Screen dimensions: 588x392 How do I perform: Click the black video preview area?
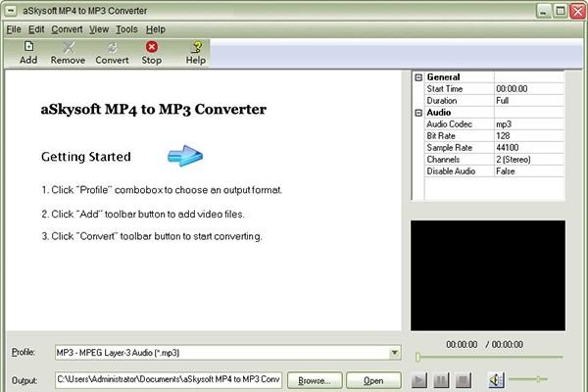point(488,275)
